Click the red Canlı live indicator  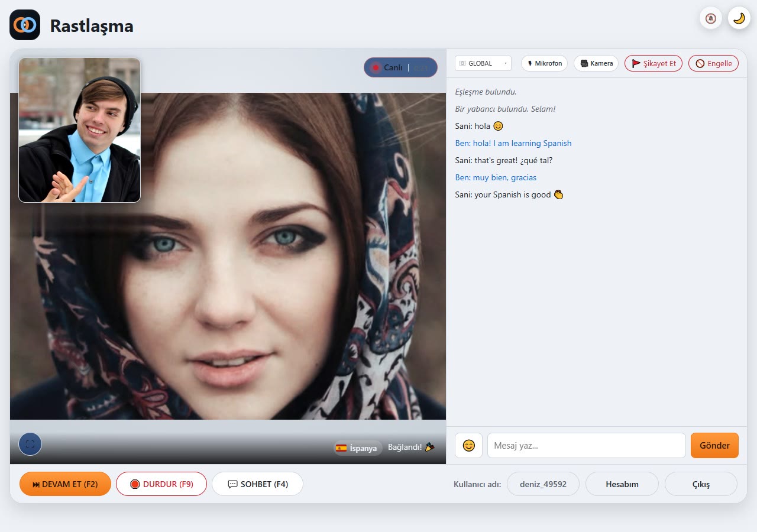point(400,67)
